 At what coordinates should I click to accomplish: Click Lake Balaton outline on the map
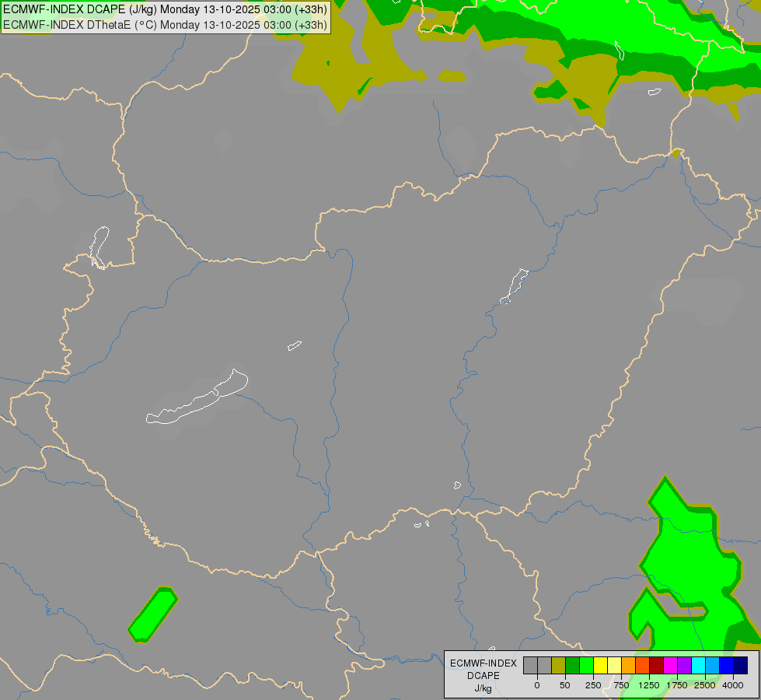197,398
